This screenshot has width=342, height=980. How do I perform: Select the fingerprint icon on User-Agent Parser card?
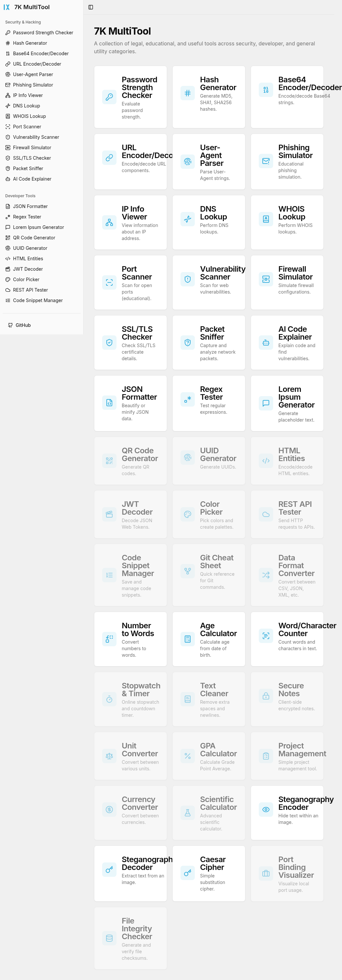[187, 162]
